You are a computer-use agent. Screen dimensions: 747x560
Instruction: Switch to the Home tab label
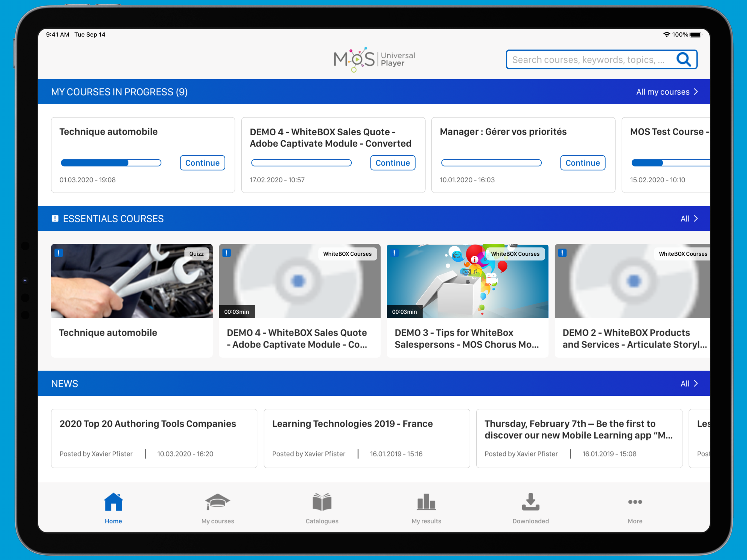[113, 521]
